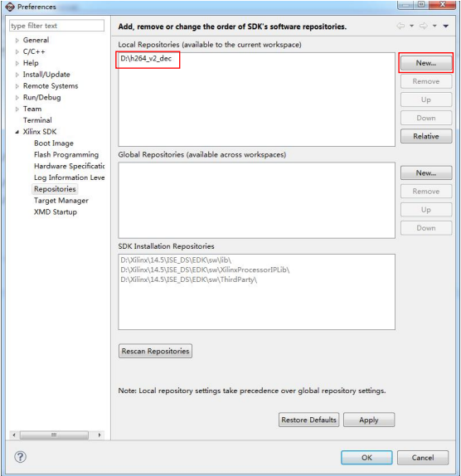The width and height of the screenshot is (461, 476).
Task: Click Down for Global Repositories
Action: tap(426, 228)
